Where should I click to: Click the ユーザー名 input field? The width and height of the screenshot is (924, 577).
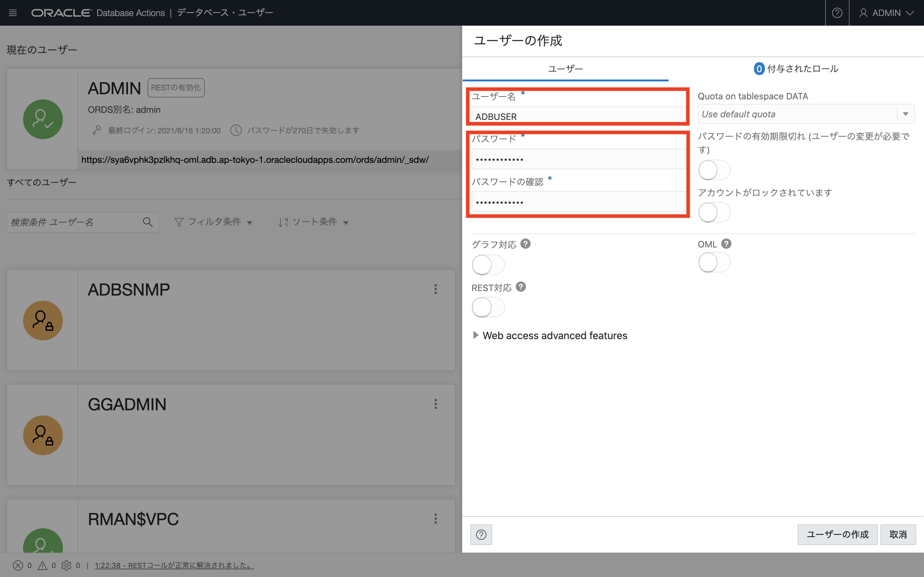pos(578,116)
